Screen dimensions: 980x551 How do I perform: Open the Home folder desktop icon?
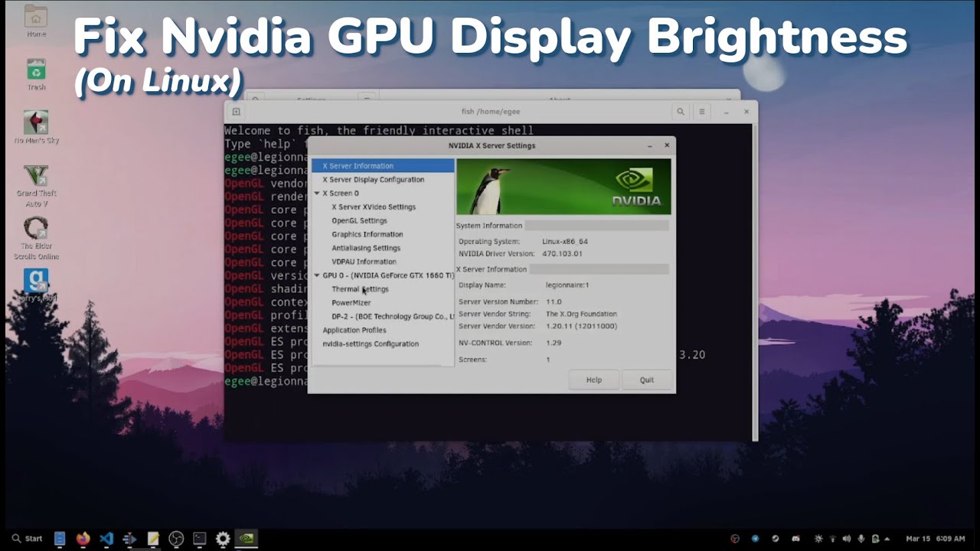coord(36,21)
